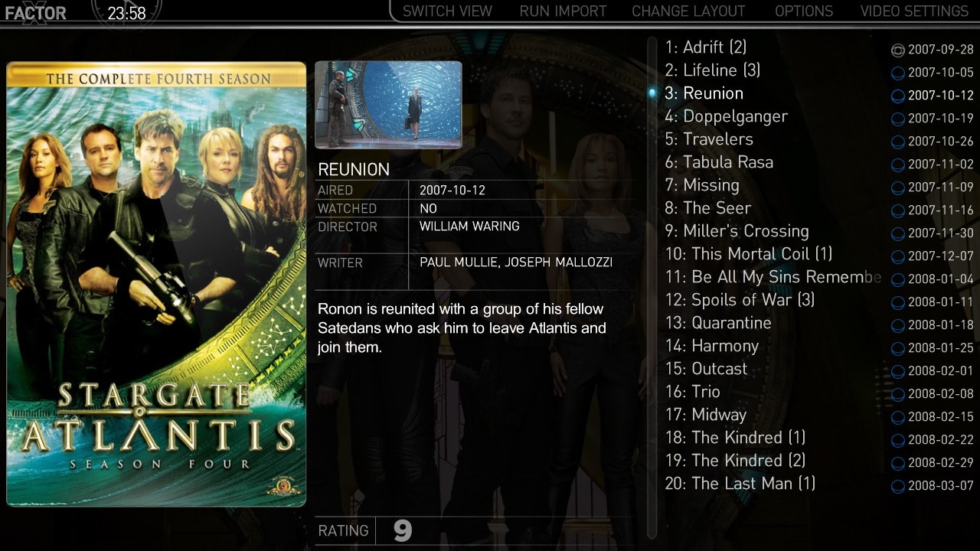This screenshot has width=980, height=551.
Task: Toggle watched state circle for 2007-10-12
Action: (x=898, y=96)
